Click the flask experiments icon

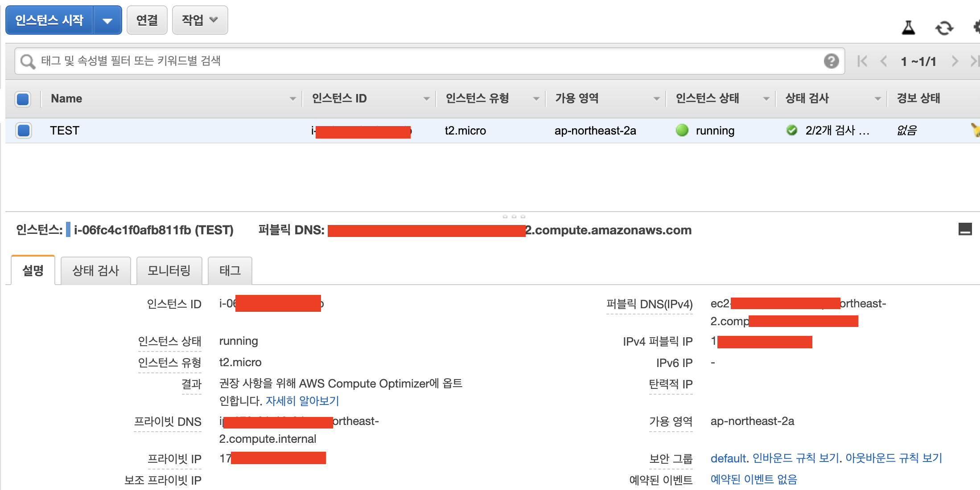[908, 28]
